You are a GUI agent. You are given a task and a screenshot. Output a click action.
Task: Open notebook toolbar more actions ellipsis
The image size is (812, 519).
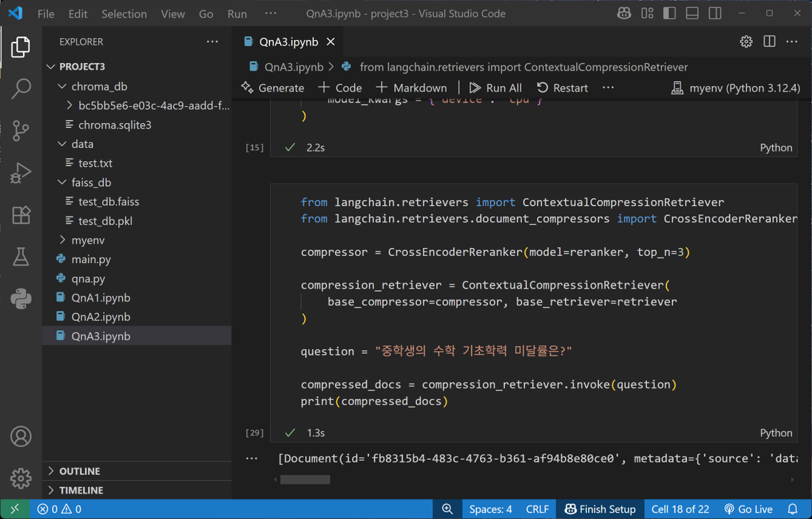click(608, 88)
